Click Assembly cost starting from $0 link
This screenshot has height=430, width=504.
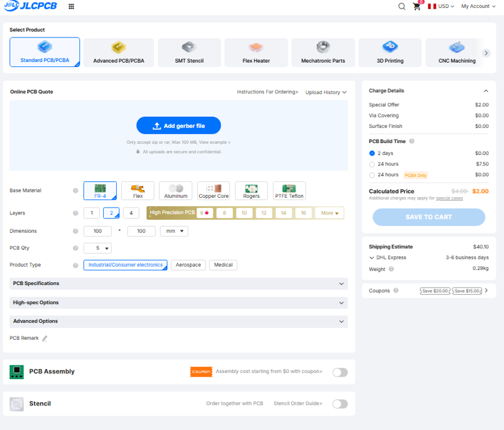[269, 372]
